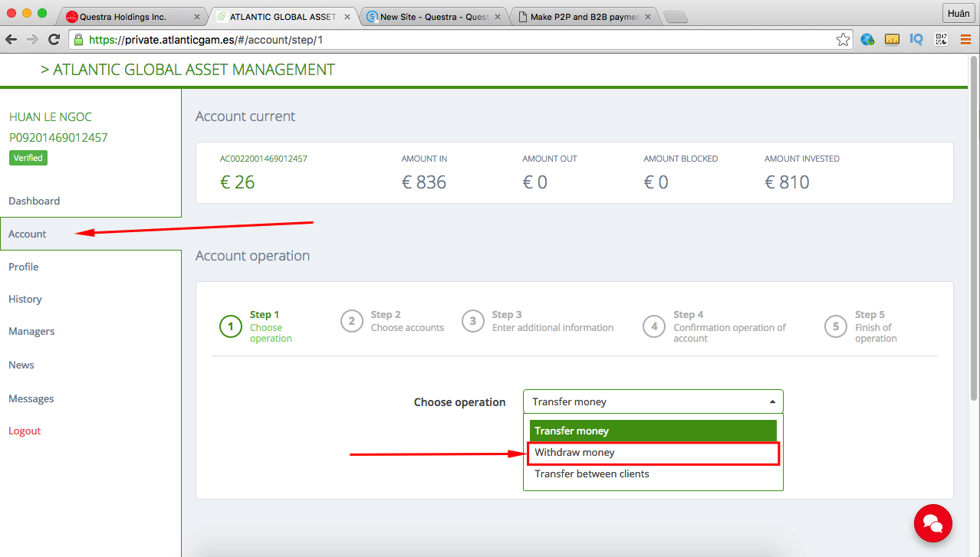The image size is (980, 557).
Task: Click the € 810 amount invested value
Action: [788, 182]
